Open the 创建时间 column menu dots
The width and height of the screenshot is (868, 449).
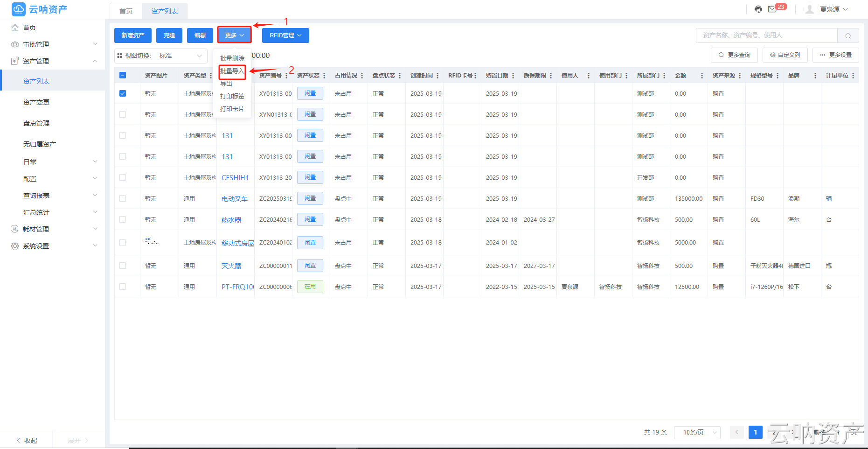click(x=437, y=76)
